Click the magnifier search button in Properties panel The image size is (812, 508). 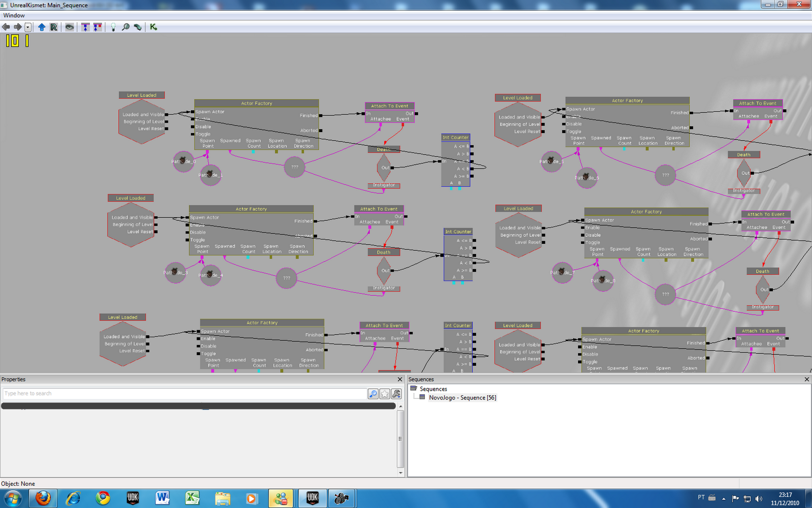(373, 394)
